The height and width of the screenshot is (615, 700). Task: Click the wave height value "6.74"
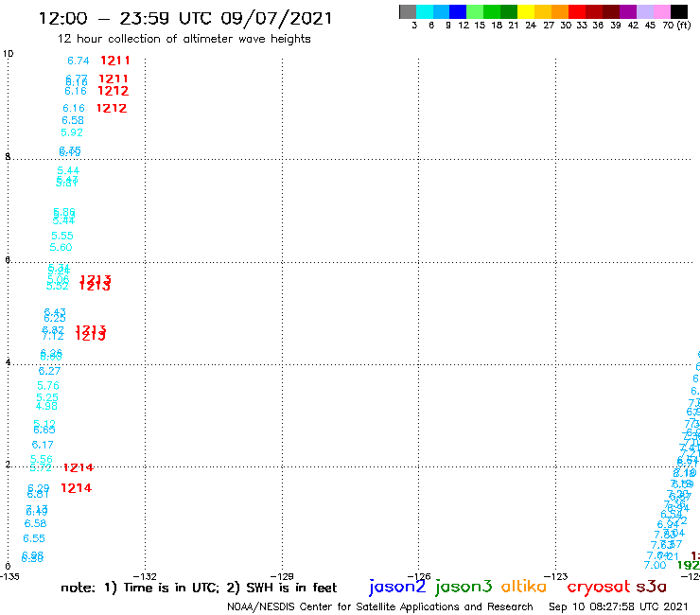(79, 61)
